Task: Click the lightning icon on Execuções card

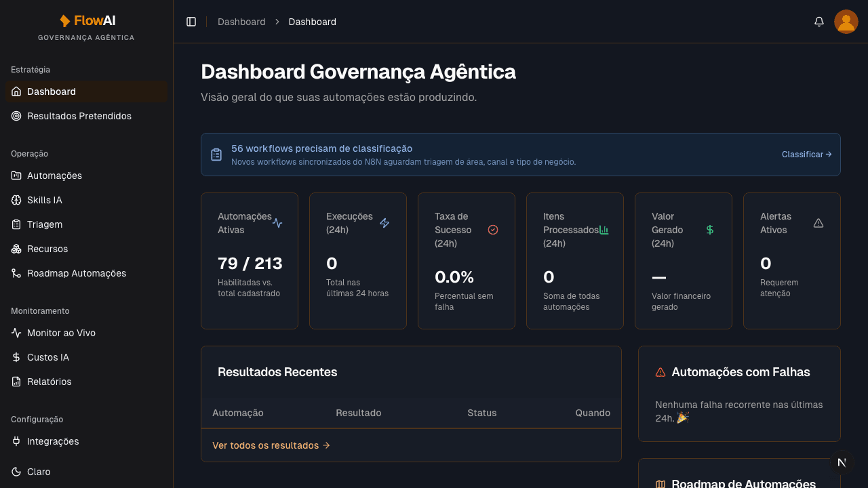Action: tap(384, 223)
